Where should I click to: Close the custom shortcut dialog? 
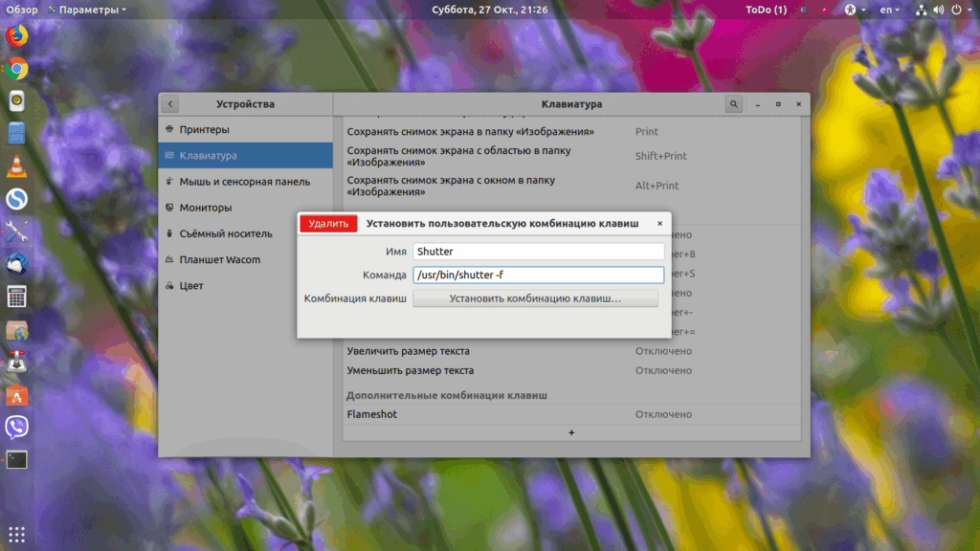coord(659,223)
